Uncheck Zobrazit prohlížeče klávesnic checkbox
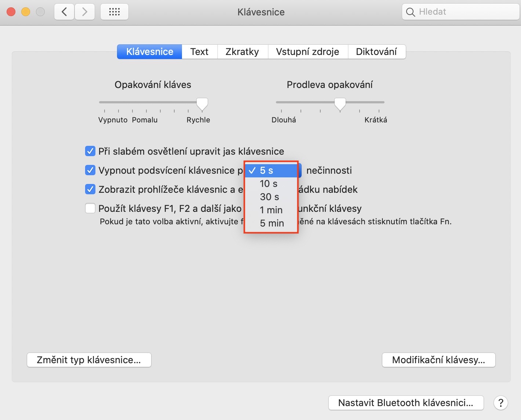The image size is (521, 420). pyautogui.click(x=90, y=189)
